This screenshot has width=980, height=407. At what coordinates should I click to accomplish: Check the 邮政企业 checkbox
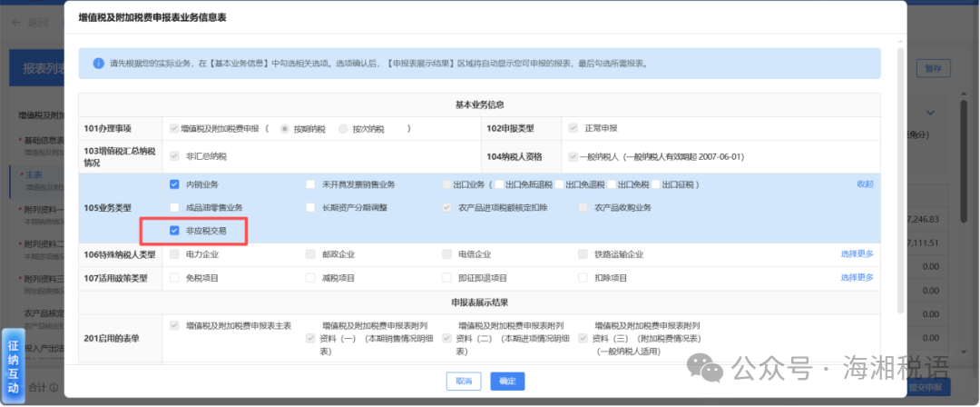(x=310, y=254)
